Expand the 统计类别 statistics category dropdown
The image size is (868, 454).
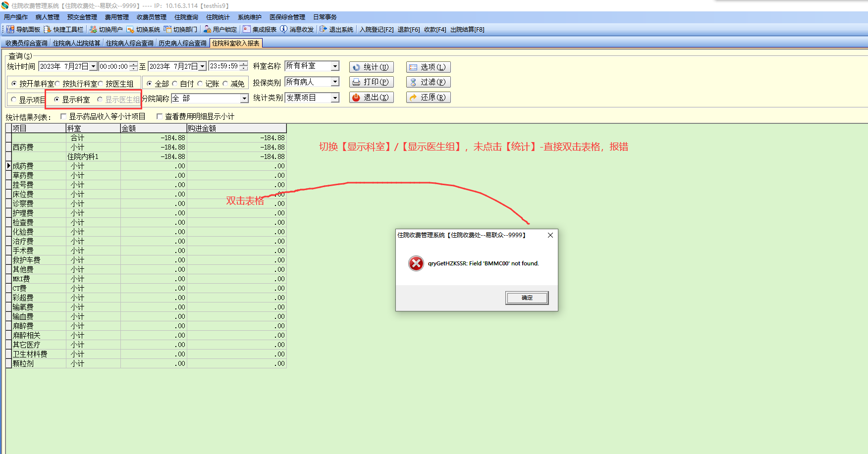point(335,98)
